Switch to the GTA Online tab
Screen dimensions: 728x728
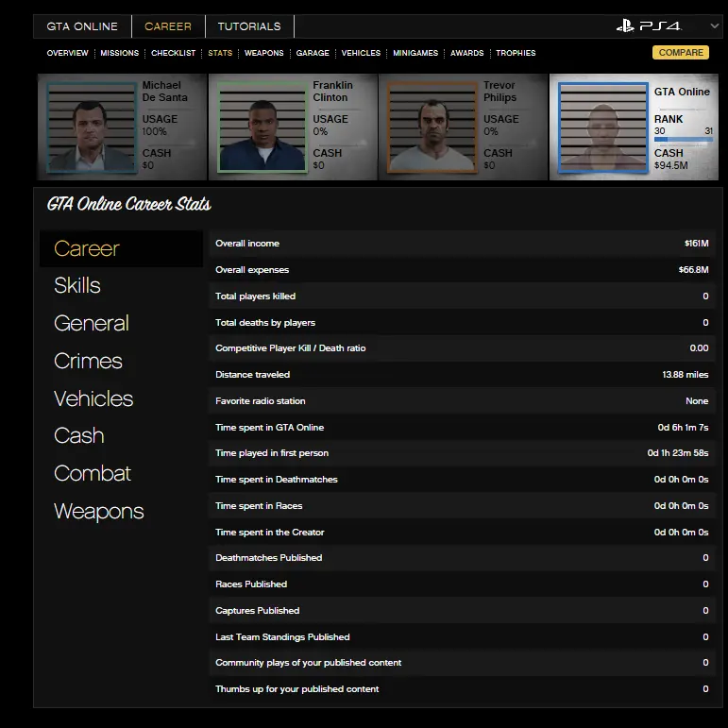tap(82, 26)
